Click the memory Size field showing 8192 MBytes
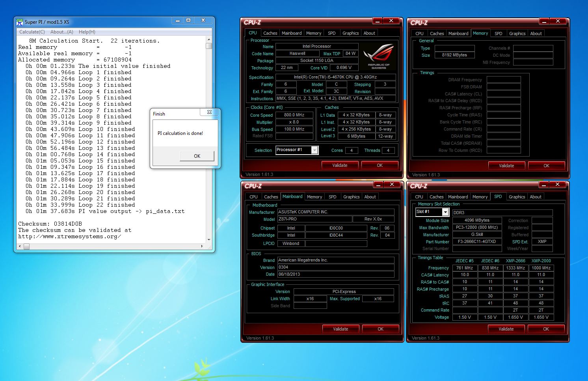Viewport: 588px width, 381px height. [454, 55]
